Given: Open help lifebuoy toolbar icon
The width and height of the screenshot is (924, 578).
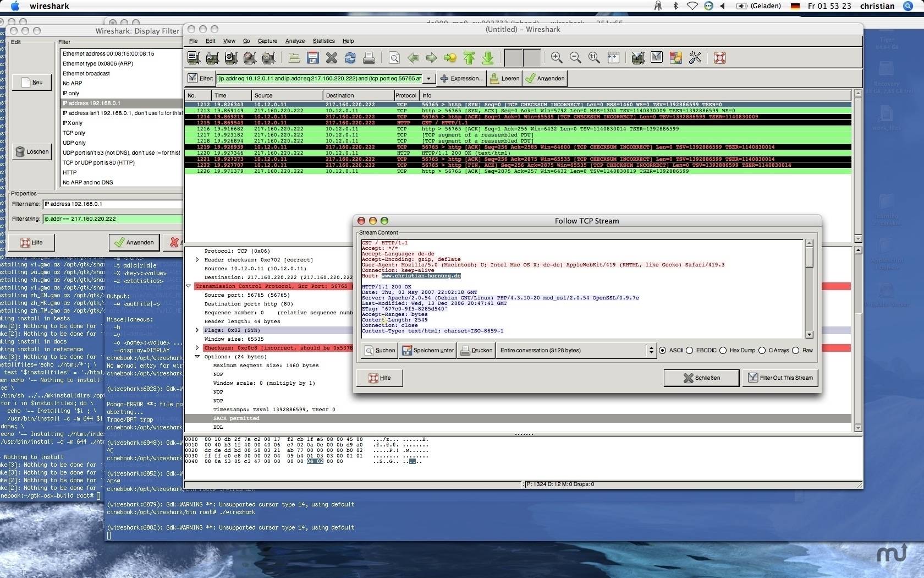Looking at the screenshot, I should coord(720,58).
